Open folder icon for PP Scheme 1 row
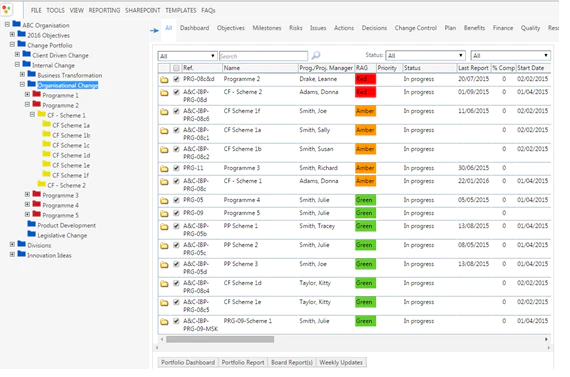 click(164, 226)
